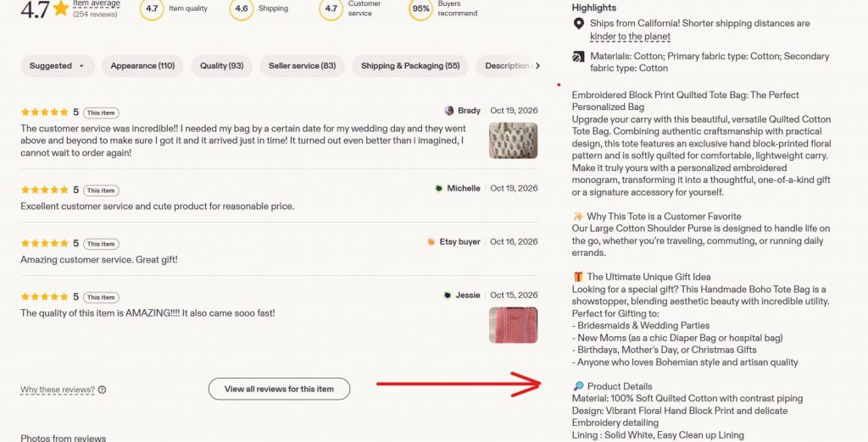Open Jessie's review photo of the red bag
868x442 pixels.
[x=513, y=324]
